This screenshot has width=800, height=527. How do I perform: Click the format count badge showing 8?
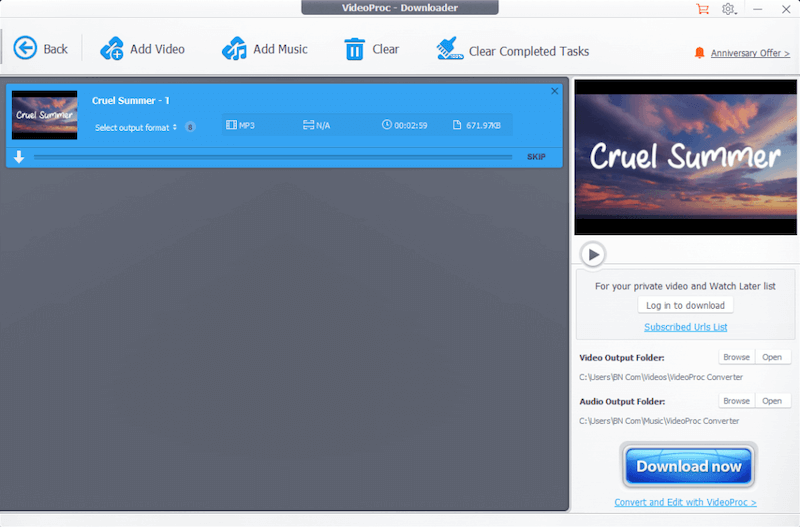(190, 127)
